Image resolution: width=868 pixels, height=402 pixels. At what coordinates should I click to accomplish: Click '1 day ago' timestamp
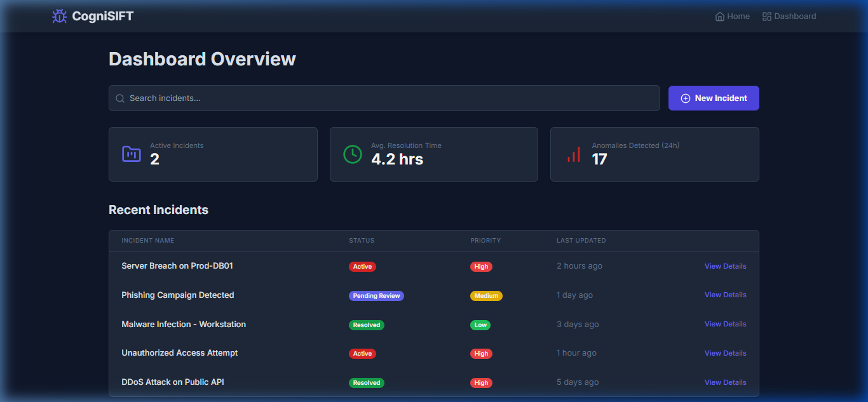(x=574, y=295)
